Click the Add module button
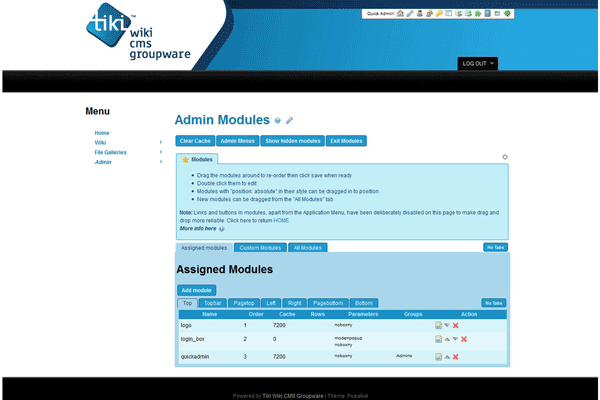The width and height of the screenshot is (600, 400). pyautogui.click(x=196, y=289)
